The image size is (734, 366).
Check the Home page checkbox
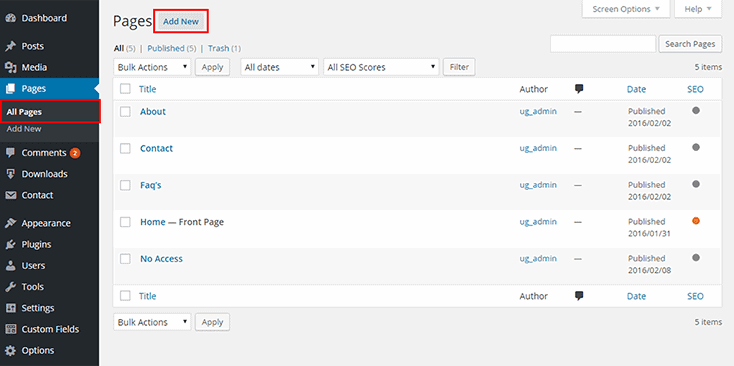(125, 222)
